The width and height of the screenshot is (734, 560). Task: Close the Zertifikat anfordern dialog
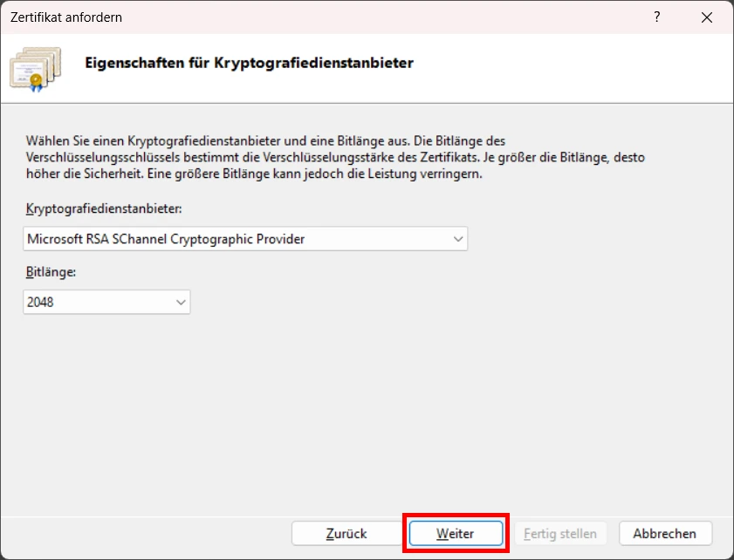(x=707, y=17)
